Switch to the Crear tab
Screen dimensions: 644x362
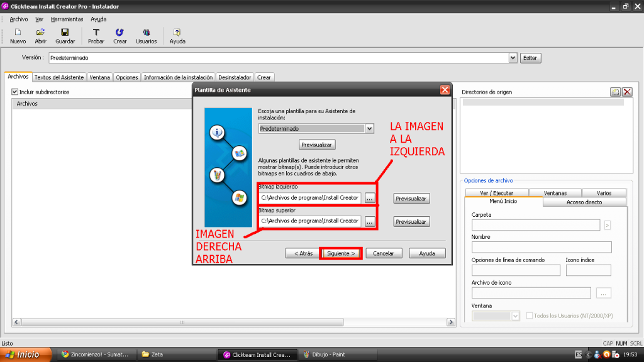pos(264,77)
